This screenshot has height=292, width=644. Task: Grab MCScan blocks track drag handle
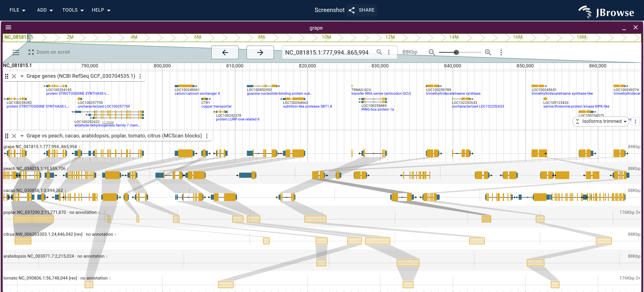(x=7, y=136)
